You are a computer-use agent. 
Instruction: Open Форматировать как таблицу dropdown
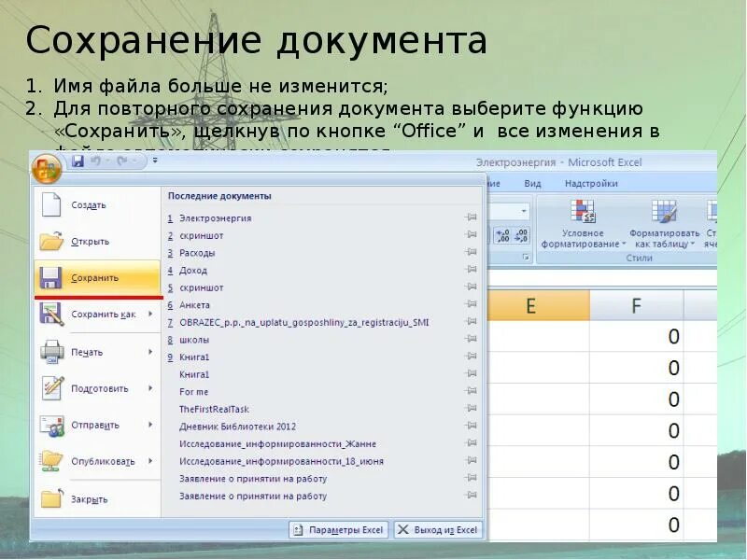664,224
